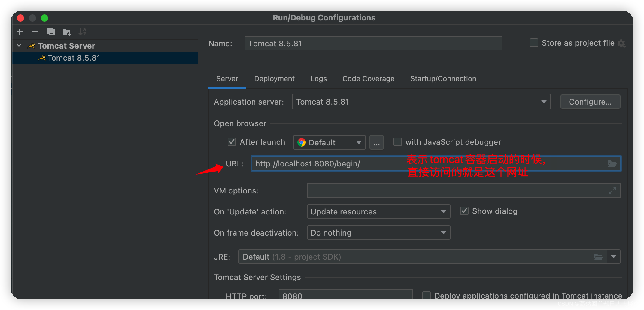Switch to the Deployment tab
The height and width of the screenshot is (310, 644).
click(274, 79)
